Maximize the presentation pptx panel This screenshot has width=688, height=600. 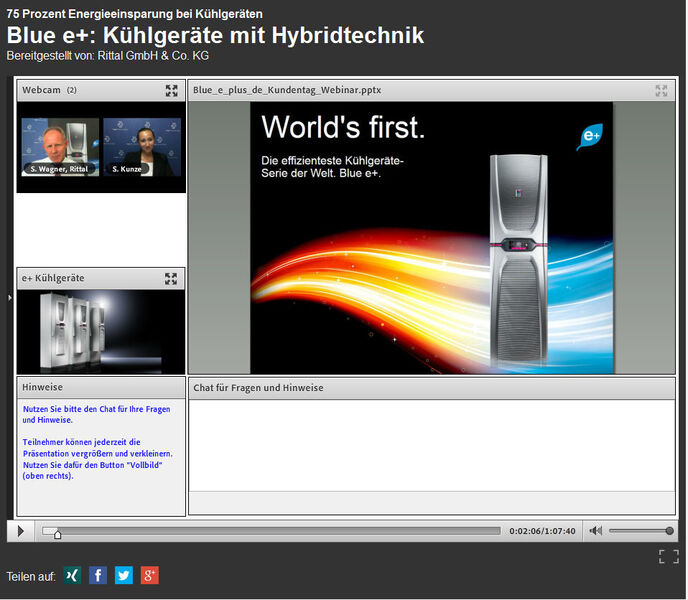pyautogui.click(x=661, y=90)
